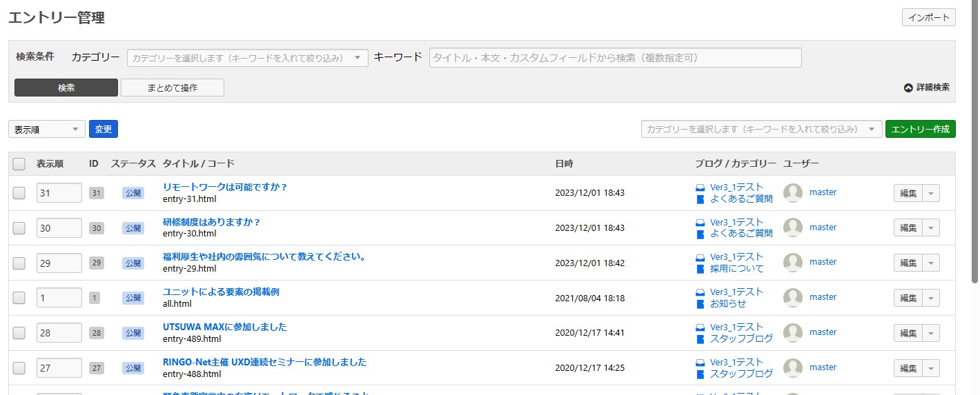Viewport: 980px width, 395px height.
Task: Open the 研修制度はありますか？ entry link
Action: [211, 222]
